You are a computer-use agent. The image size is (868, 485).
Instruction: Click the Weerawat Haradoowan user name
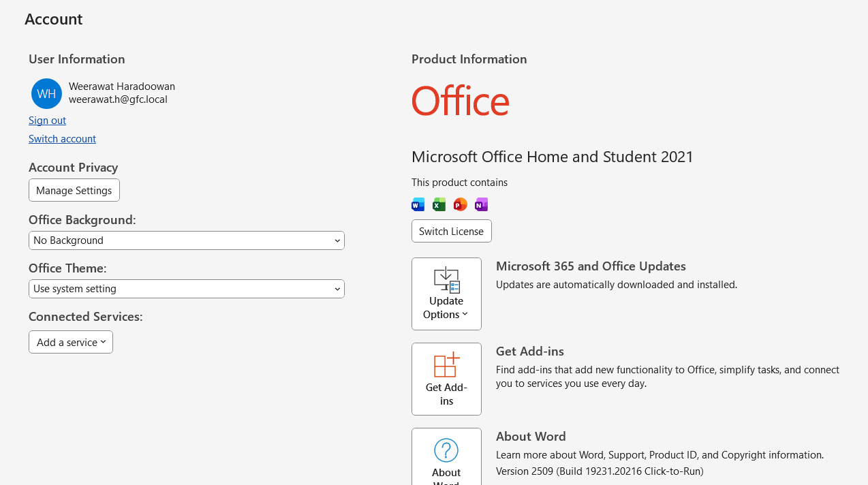(122, 87)
